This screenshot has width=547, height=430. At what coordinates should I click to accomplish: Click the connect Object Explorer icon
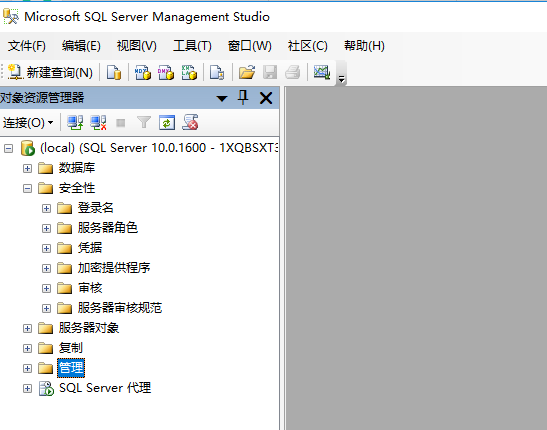click(75, 123)
